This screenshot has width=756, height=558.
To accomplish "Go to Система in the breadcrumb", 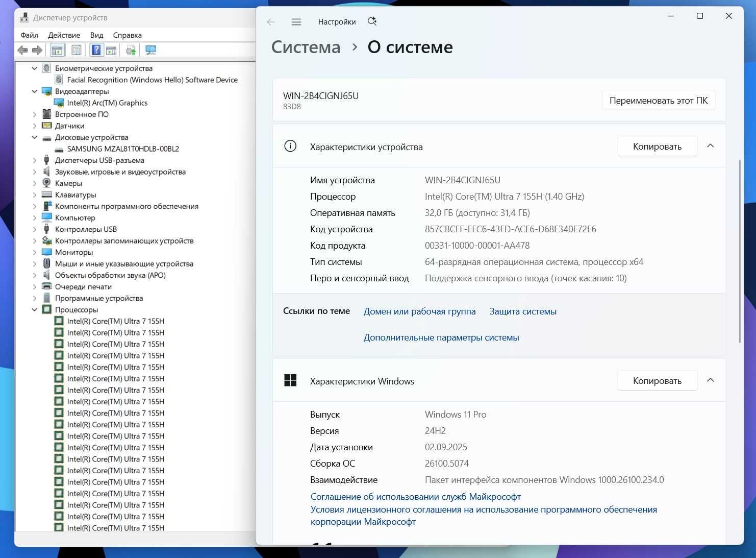I will 306,47.
